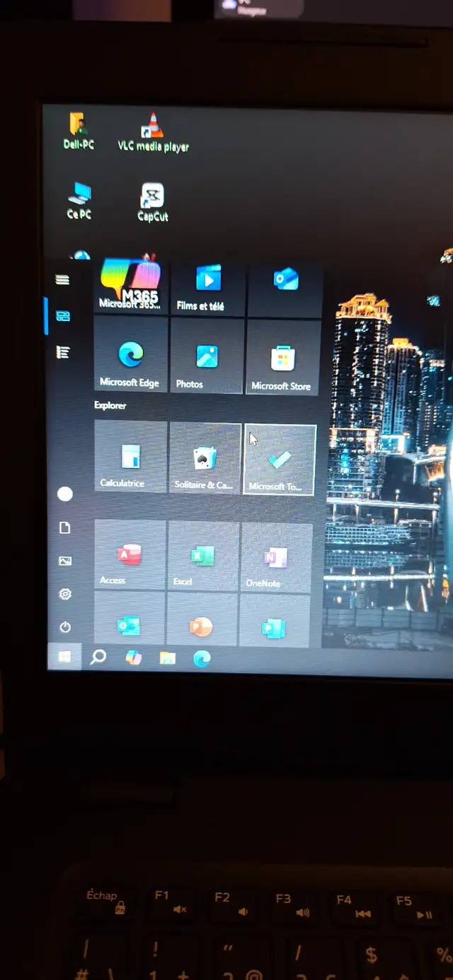Open taskbar Search magnifier
The image size is (453, 980).
pyautogui.click(x=98, y=658)
